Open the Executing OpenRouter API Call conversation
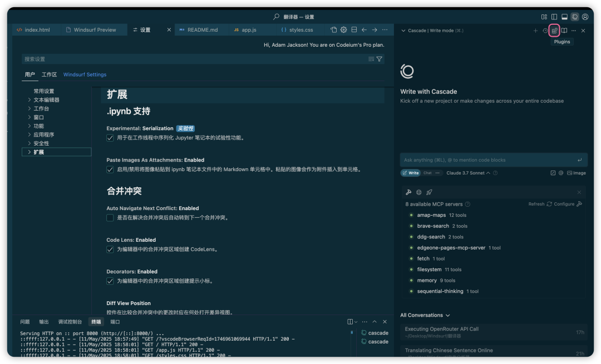The width and height of the screenshot is (601, 364). 495,332
